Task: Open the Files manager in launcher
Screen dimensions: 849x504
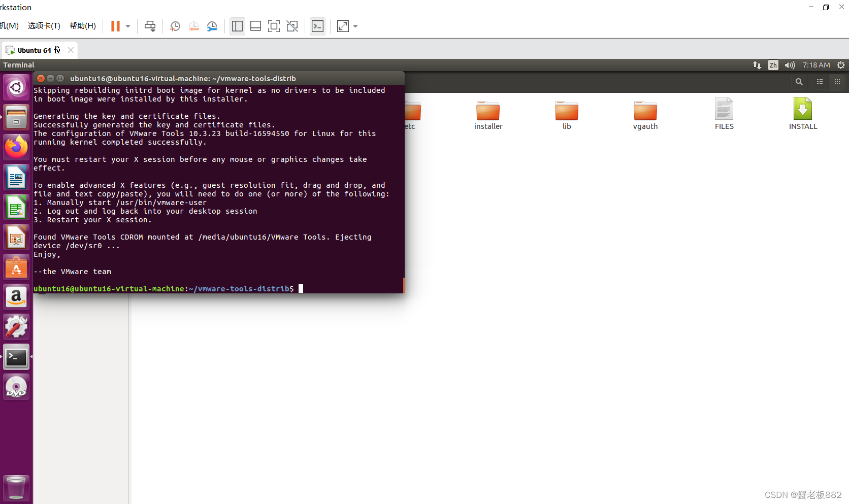Action: click(x=16, y=117)
